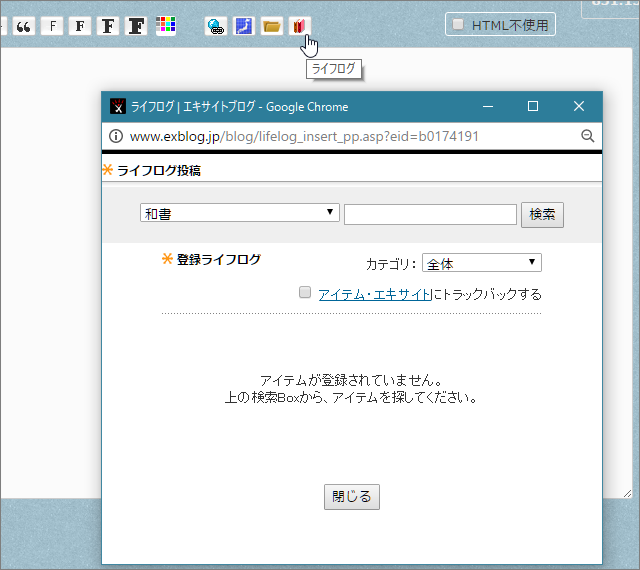Select the largest bold F font size icon

[136, 26]
